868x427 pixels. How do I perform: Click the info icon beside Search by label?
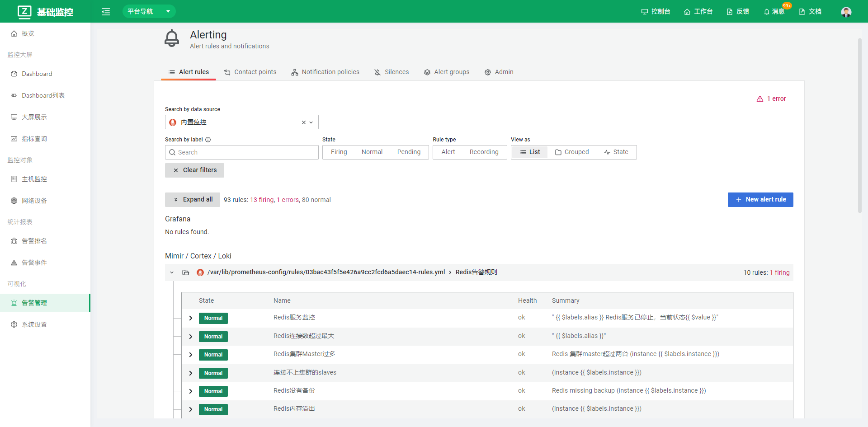tap(208, 140)
